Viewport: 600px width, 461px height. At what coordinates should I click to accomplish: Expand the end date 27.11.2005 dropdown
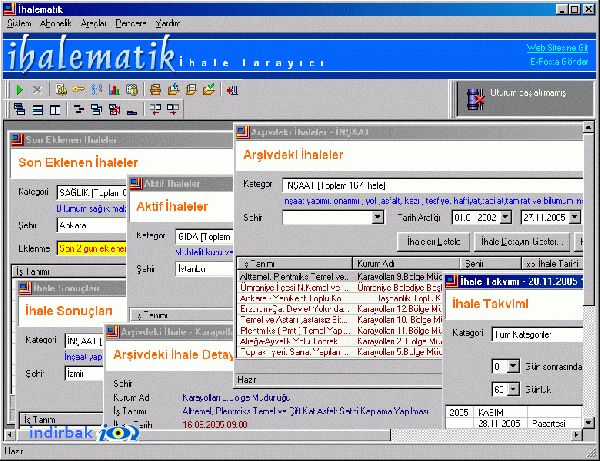574,217
